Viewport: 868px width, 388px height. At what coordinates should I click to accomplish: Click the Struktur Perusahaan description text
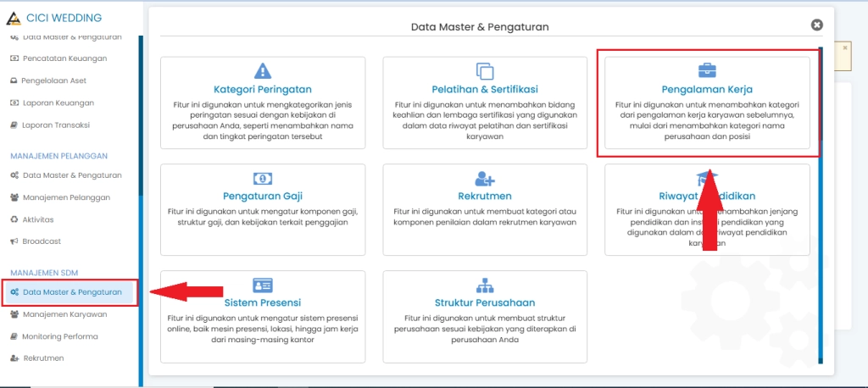tap(485, 329)
